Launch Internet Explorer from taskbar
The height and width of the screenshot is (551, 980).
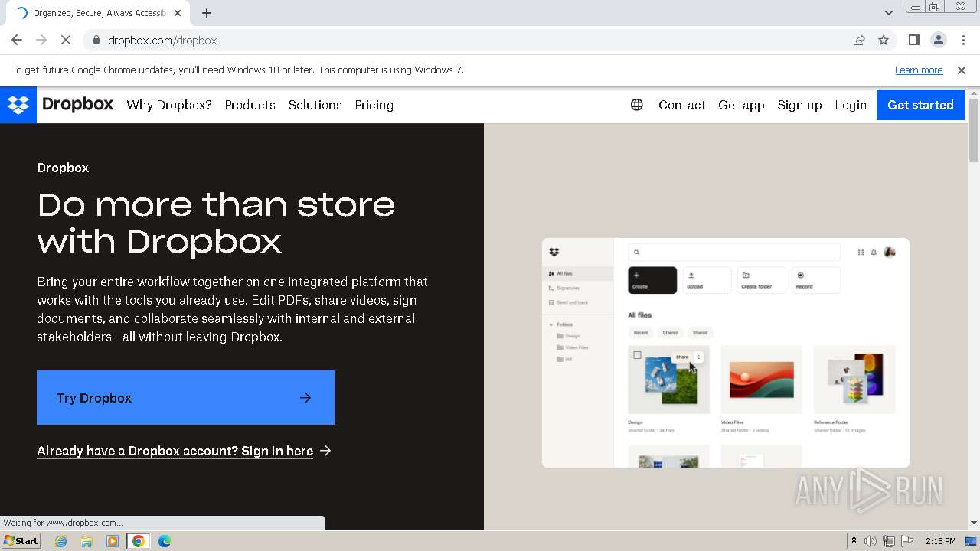60,541
